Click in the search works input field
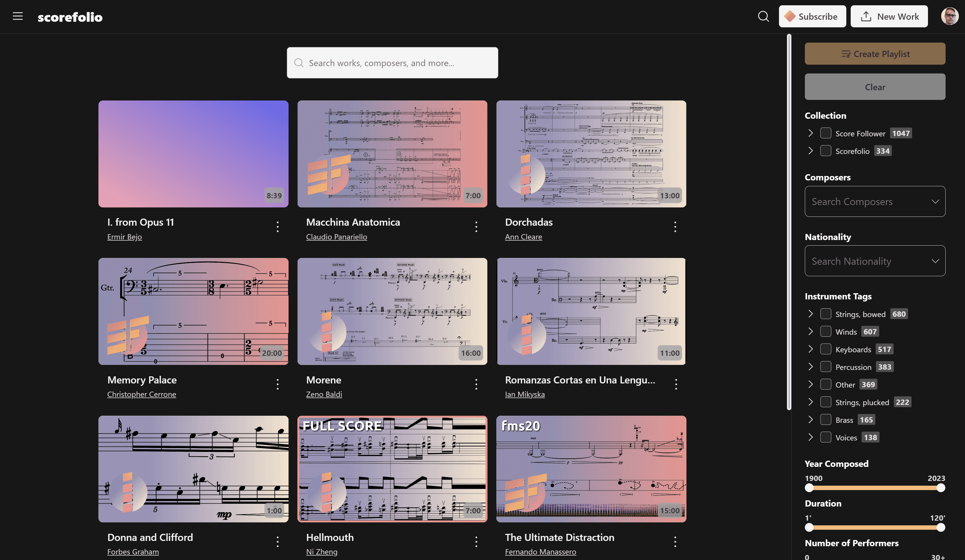This screenshot has width=965, height=560. pos(393,63)
